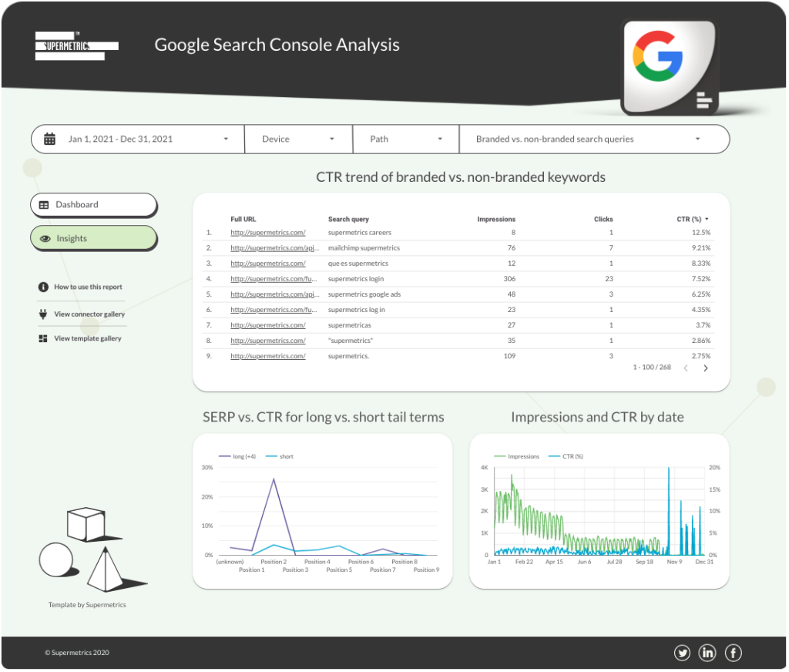This screenshot has height=672, width=789.
Task: Open the date range dropdown
Action: tap(139, 139)
